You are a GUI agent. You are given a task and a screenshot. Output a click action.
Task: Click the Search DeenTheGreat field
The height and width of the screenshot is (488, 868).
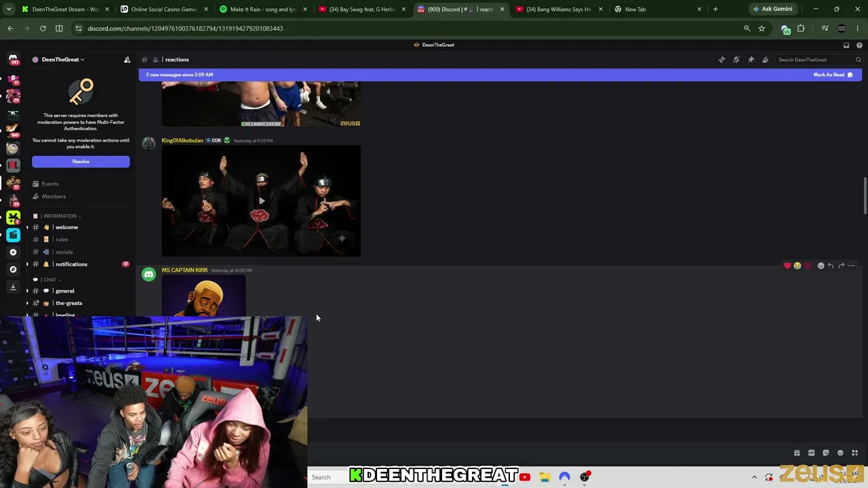(819, 60)
